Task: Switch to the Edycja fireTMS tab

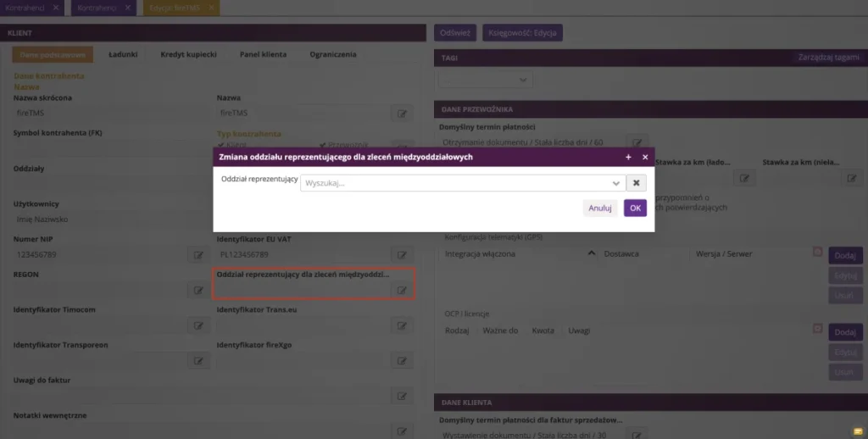Action: (175, 8)
